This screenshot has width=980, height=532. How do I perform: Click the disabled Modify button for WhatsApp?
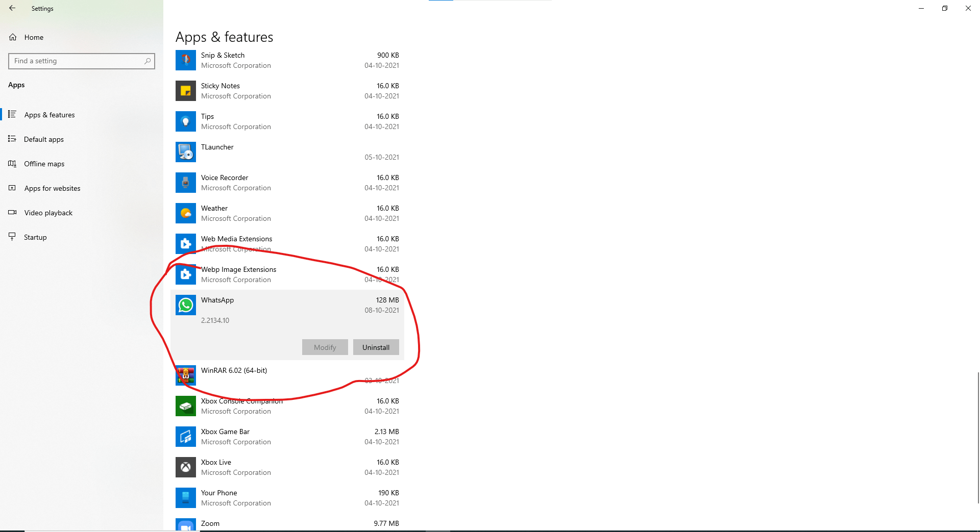pyautogui.click(x=325, y=347)
